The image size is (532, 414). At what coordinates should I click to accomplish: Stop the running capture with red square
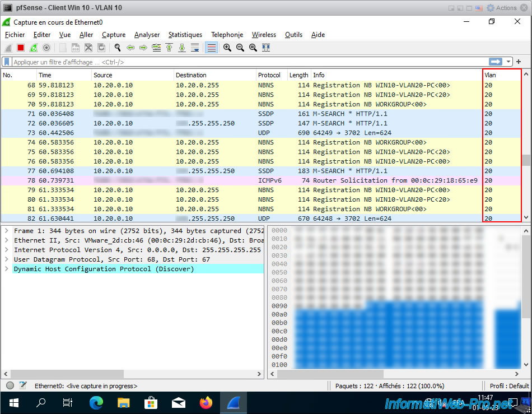pyautogui.click(x=21, y=48)
